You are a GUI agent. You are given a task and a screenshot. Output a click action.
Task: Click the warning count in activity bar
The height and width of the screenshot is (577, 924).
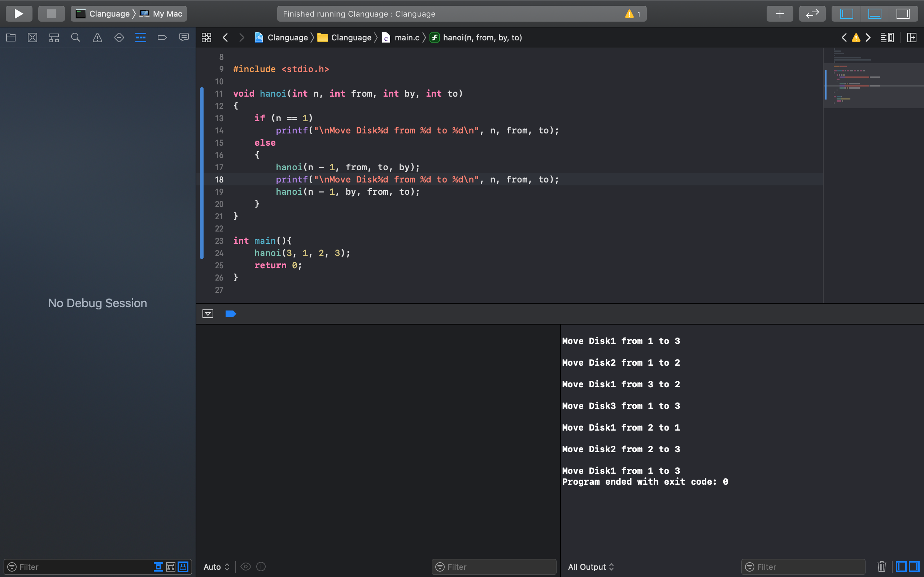point(633,14)
